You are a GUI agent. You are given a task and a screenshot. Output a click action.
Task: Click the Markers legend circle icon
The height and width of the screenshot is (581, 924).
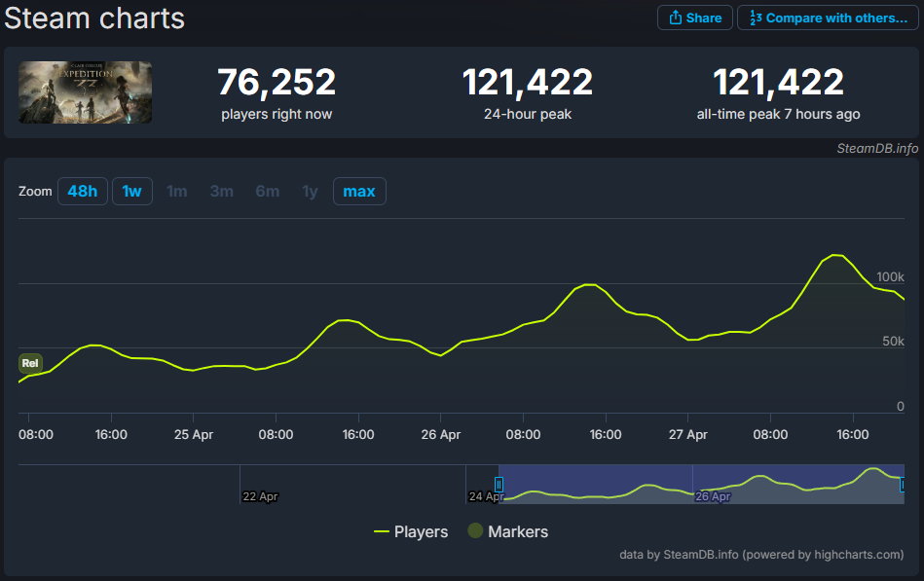click(475, 531)
